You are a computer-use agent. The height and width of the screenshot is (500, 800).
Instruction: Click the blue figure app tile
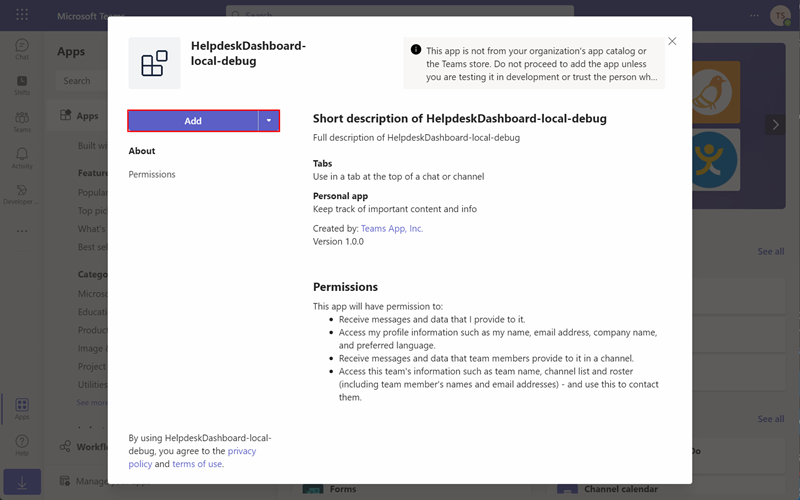pyautogui.click(x=716, y=160)
